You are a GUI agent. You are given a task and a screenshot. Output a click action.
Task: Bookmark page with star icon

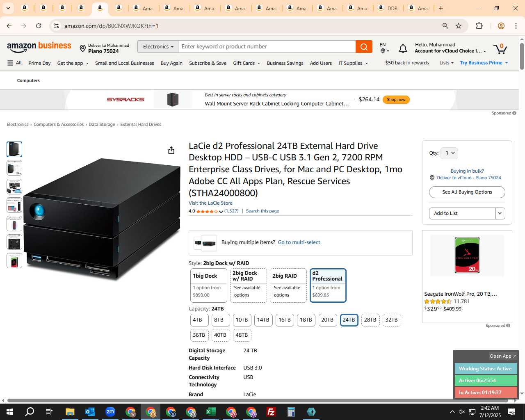click(x=459, y=26)
